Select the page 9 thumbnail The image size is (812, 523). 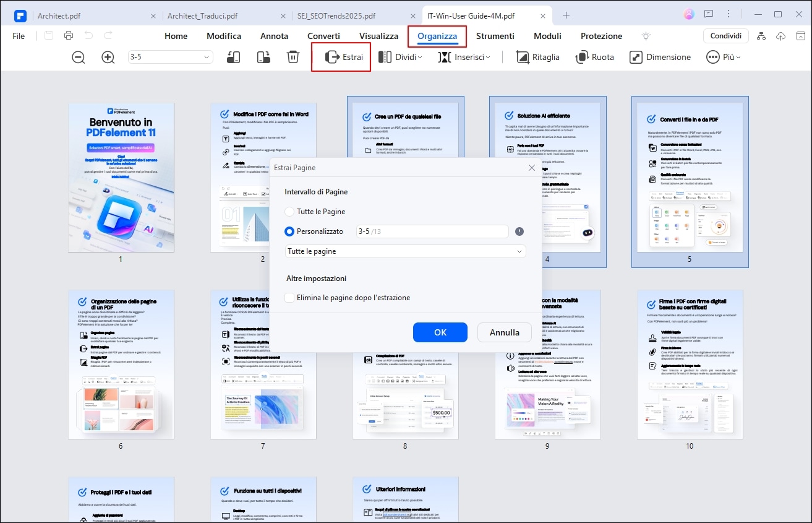pyautogui.click(x=547, y=396)
